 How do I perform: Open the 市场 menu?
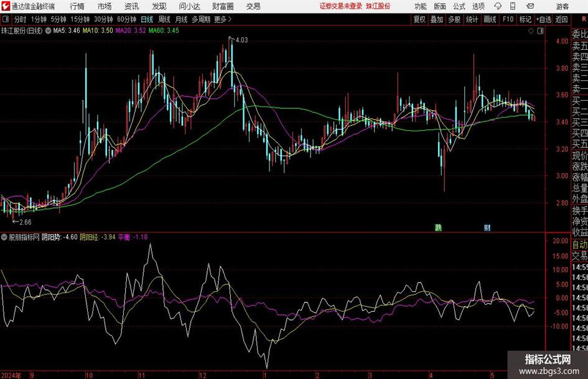[105, 6]
